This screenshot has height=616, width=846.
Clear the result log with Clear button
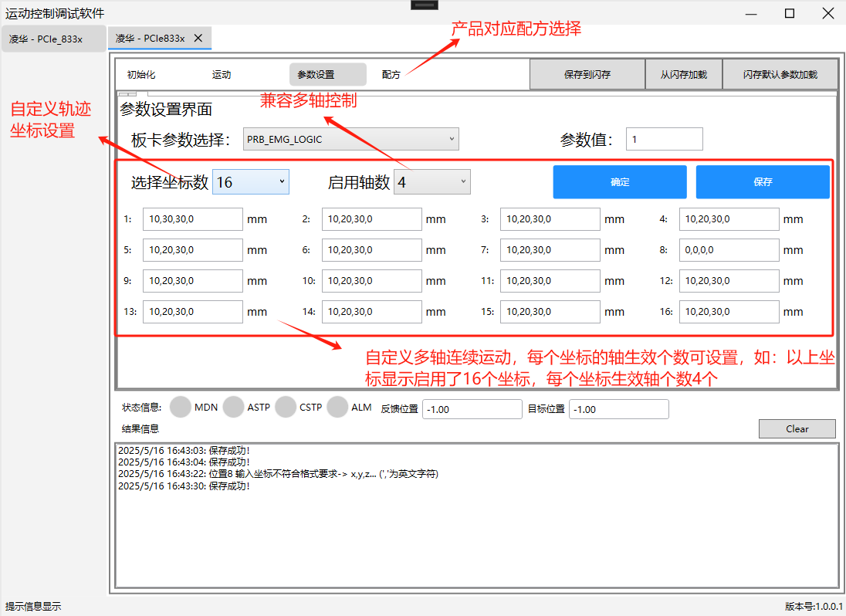click(797, 428)
